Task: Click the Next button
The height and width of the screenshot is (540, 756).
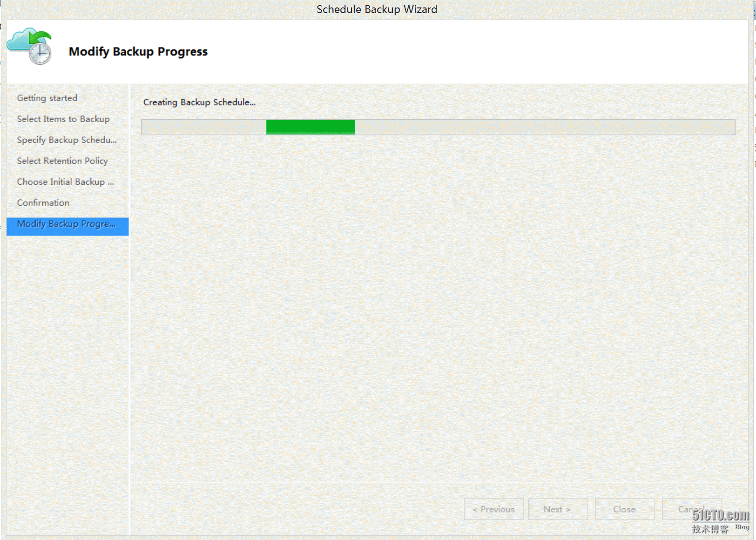Action: (x=558, y=509)
